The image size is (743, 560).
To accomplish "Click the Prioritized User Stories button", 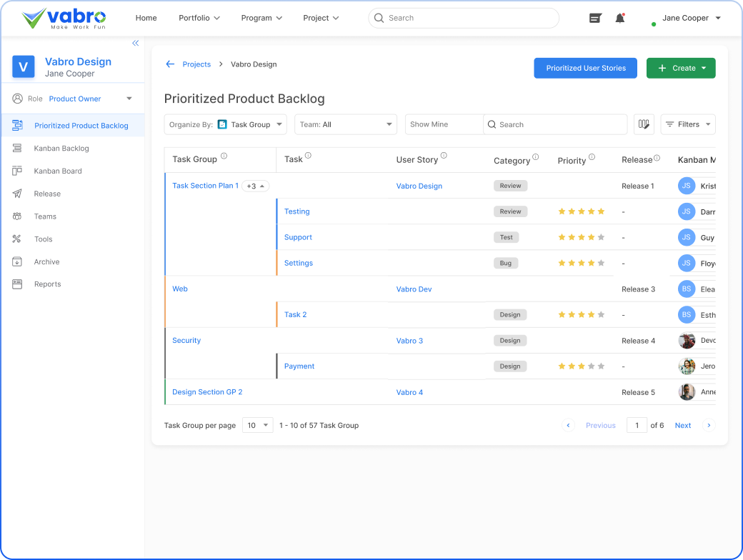I will click(586, 69).
